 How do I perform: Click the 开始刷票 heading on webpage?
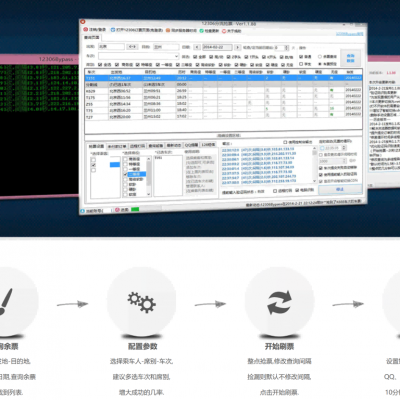(279, 346)
